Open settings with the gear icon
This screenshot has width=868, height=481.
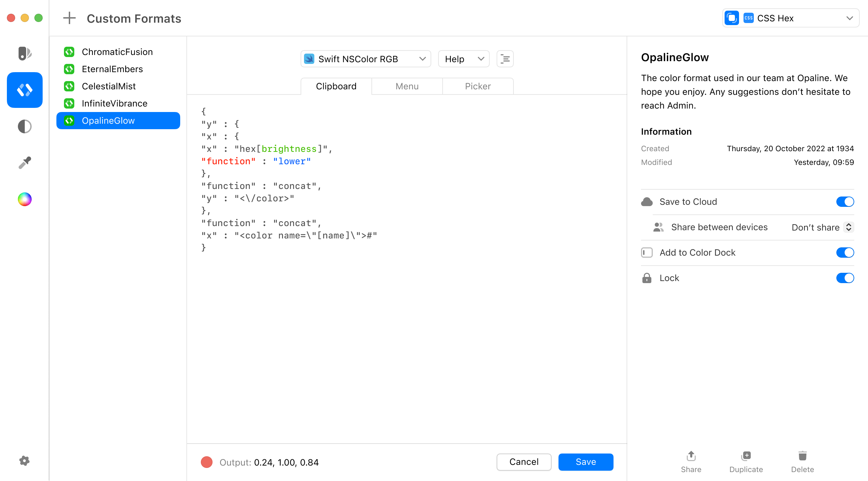(x=24, y=461)
